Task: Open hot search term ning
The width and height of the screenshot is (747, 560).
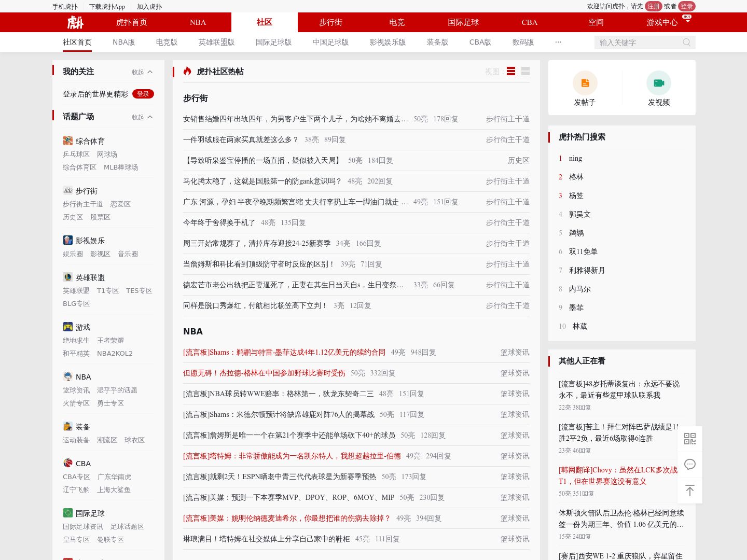Action: [x=575, y=158]
